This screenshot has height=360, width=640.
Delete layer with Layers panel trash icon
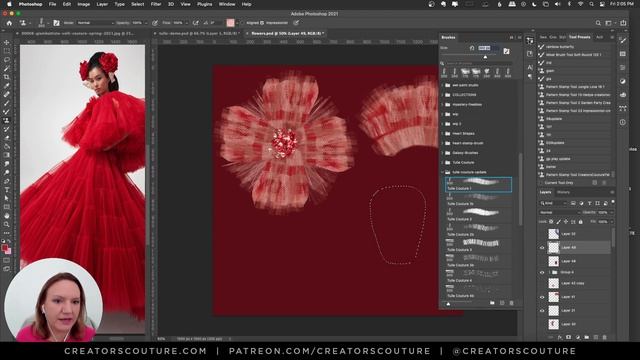coord(604,337)
